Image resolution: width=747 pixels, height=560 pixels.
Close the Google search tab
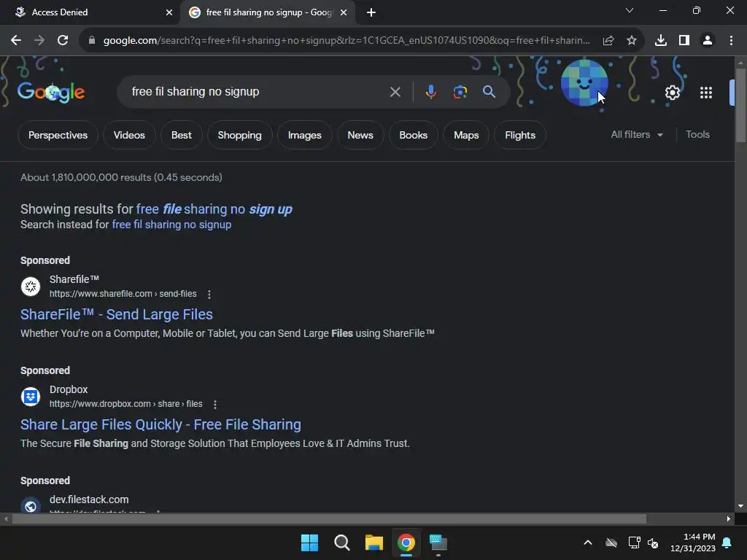point(344,12)
